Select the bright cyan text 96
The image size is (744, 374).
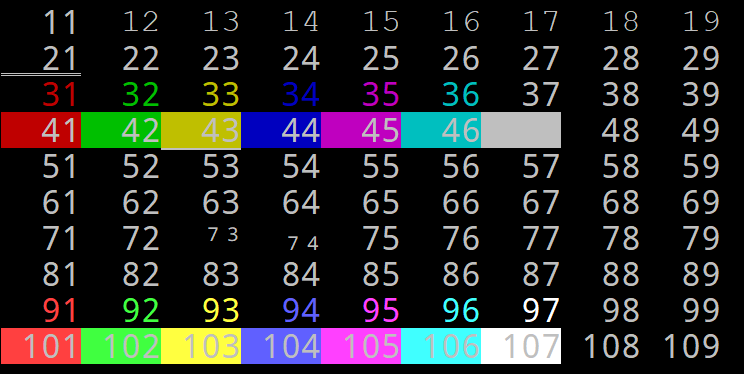(x=460, y=311)
